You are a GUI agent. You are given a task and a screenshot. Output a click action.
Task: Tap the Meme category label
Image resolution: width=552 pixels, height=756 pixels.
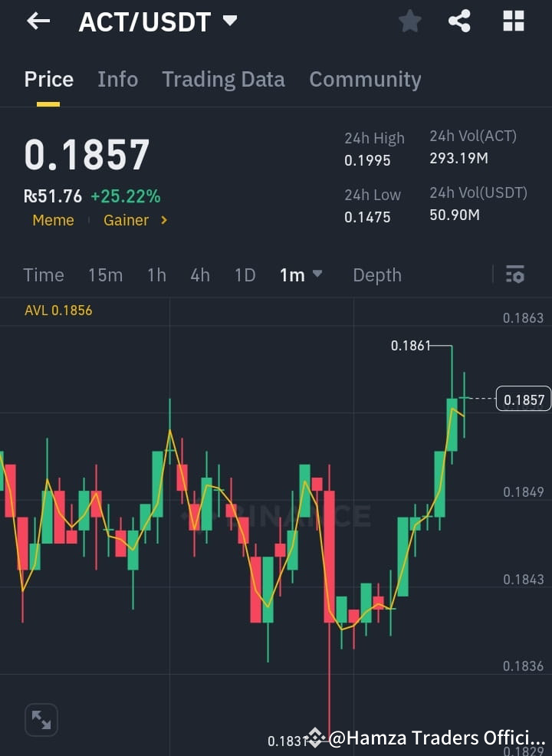53,220
